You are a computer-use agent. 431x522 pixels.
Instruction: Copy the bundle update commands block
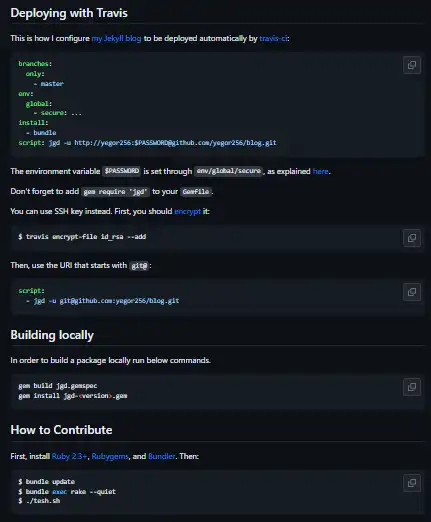(x=412, y=483)
